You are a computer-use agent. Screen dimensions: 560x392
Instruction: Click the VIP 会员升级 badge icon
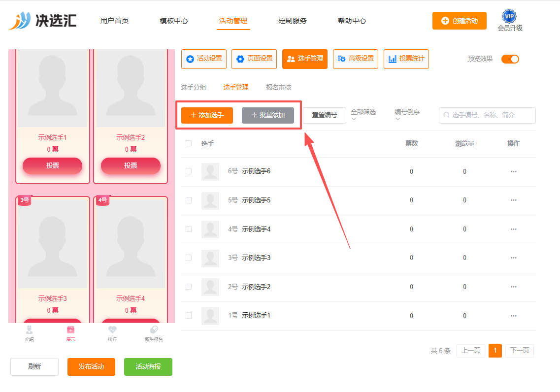tap(509, 16)
